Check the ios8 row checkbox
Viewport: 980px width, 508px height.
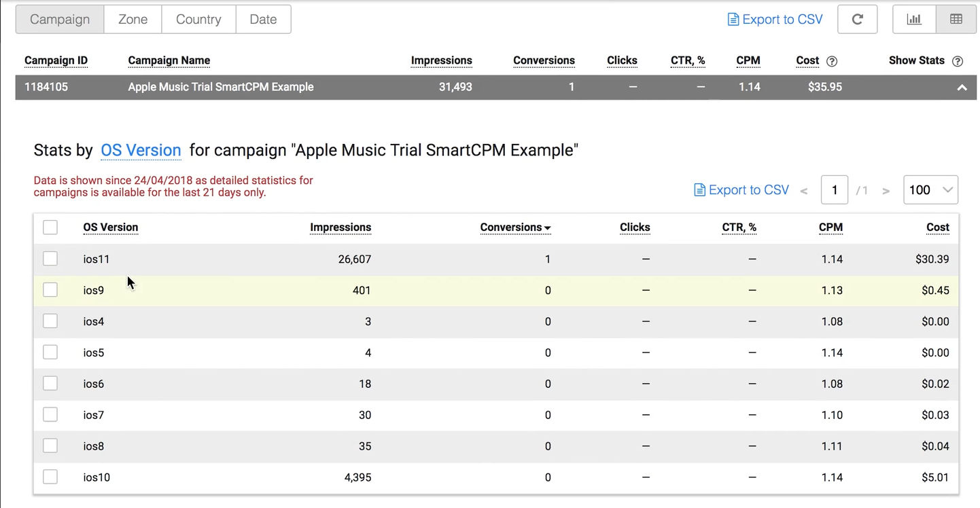[50, 446]
